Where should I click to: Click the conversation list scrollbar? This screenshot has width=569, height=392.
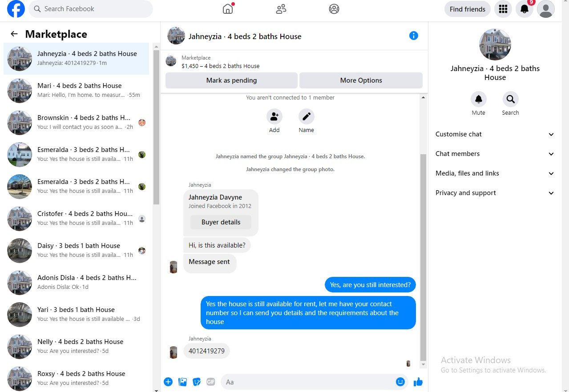point(156,127)
